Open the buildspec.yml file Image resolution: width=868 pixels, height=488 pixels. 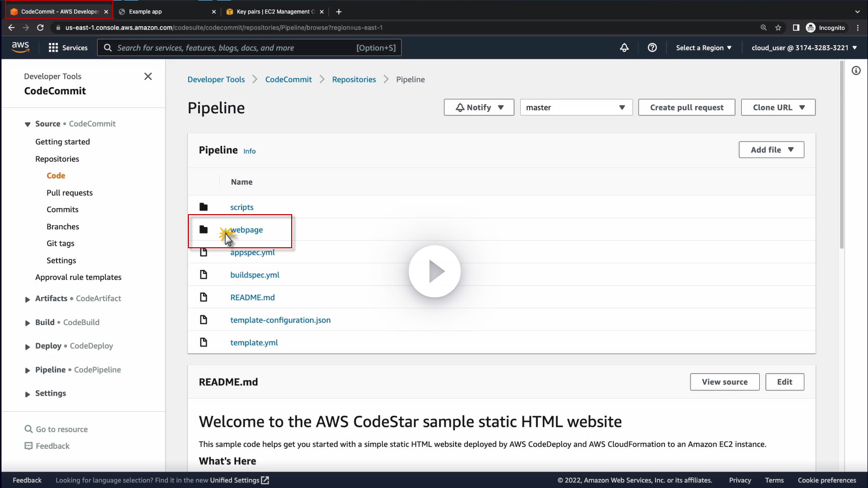point(255,275)
